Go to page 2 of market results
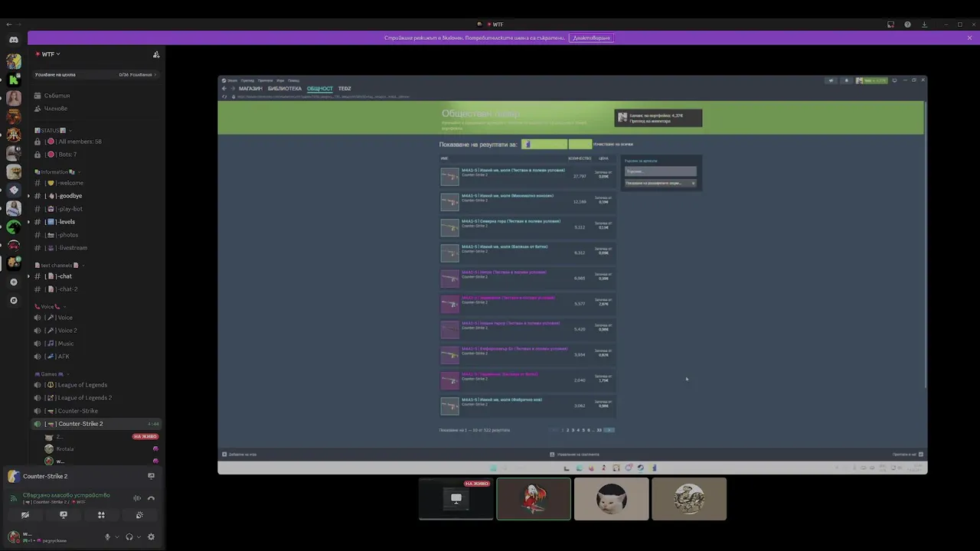Screen dimensions: 980x551 (567, 430)
